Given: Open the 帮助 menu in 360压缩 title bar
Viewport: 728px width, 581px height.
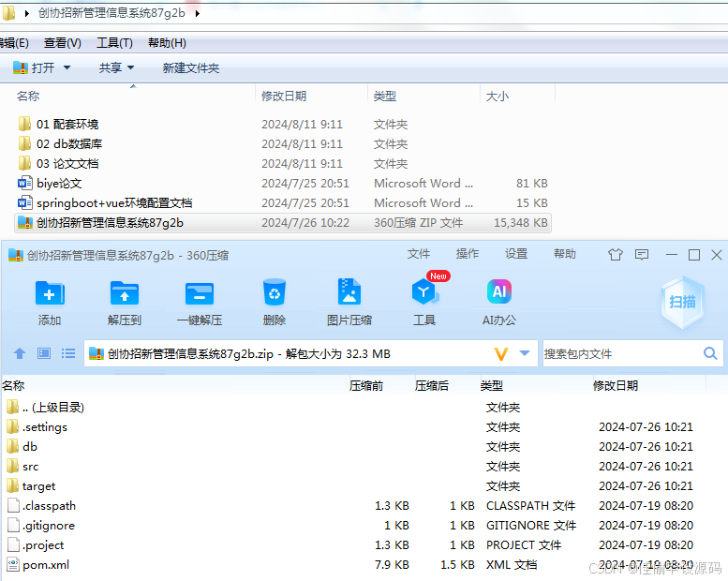Looking at the screenshot, I should tap(565, 254).
